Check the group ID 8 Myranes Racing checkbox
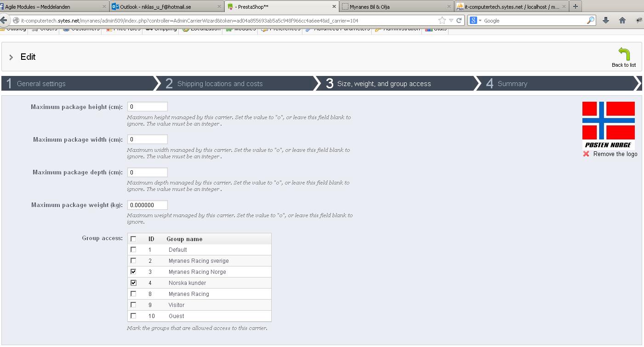Screen dimensions: 644x347 (133, 294)
